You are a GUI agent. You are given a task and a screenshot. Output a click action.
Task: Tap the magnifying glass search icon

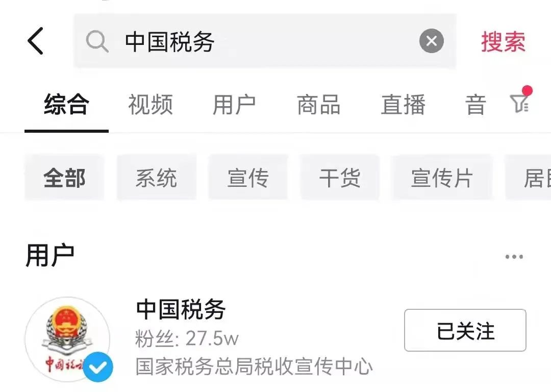point(97,41)
